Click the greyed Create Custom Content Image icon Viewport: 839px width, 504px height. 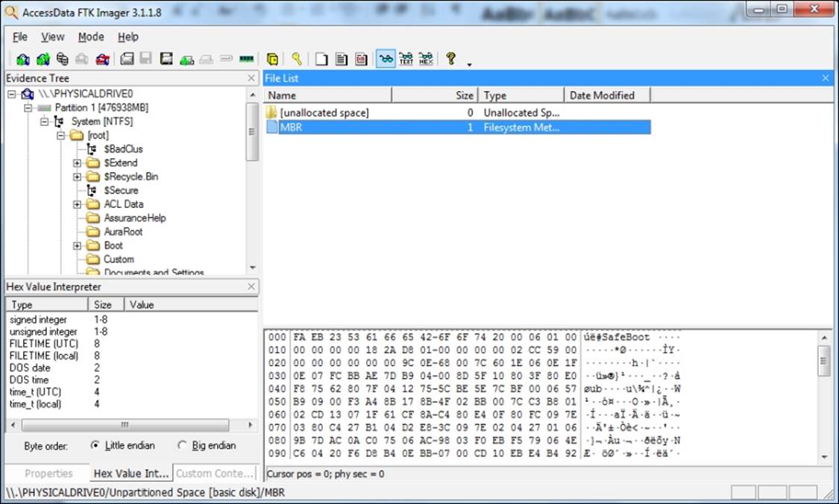point(206,59)
